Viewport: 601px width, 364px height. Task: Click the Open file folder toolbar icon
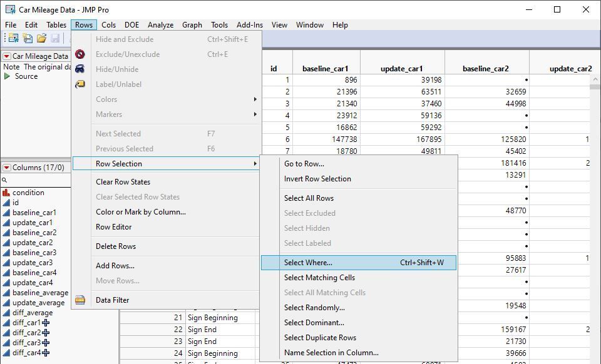(x=41, y=38)
